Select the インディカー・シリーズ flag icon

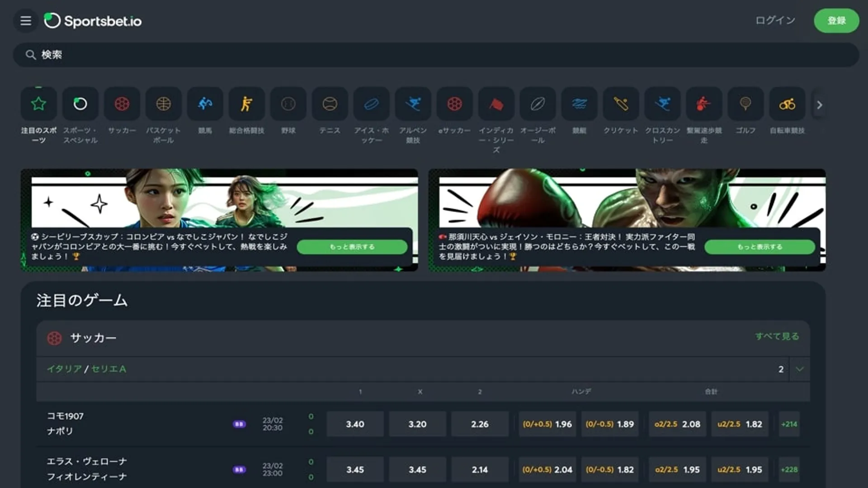(x=496, y=104)
